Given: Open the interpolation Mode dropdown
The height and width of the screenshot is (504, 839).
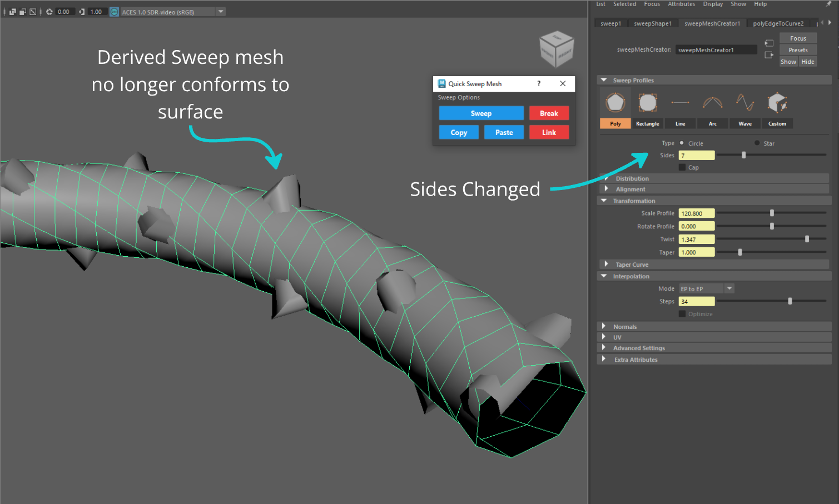Looking at the screenshot, I should pyautogui.click(x=729, y=288).
